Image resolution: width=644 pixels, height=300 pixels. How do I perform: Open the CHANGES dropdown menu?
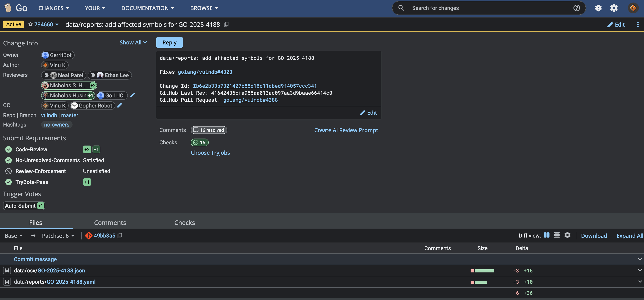coord(54,8)
